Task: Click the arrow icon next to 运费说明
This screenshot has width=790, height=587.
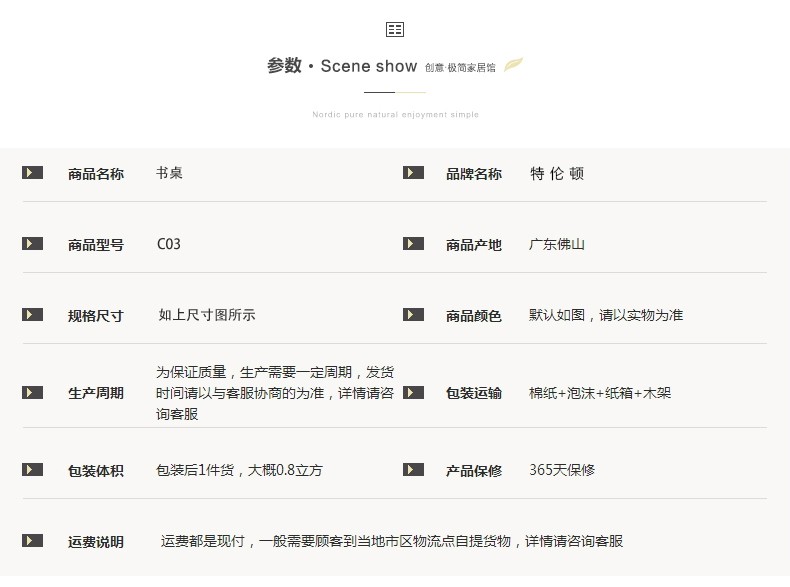Action: click(x=33, y=541)
